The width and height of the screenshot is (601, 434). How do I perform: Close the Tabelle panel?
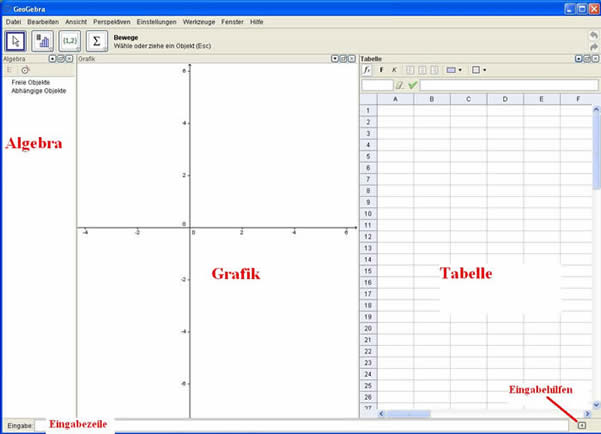(595, 59)
